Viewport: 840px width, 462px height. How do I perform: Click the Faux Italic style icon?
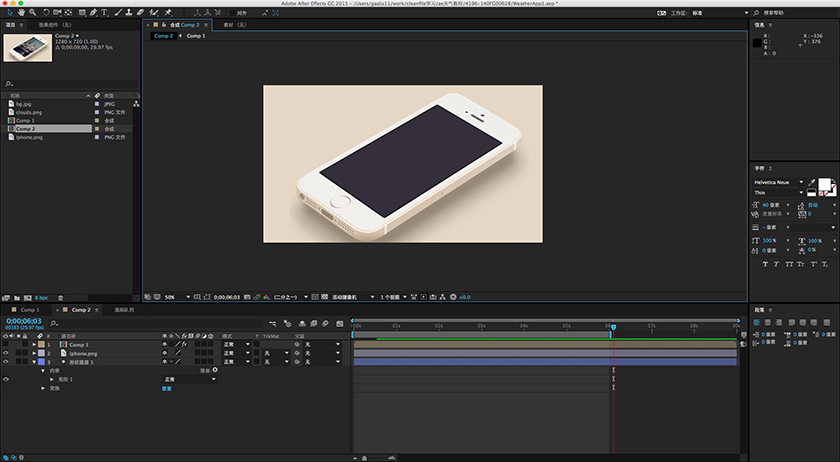pos(776,264)
